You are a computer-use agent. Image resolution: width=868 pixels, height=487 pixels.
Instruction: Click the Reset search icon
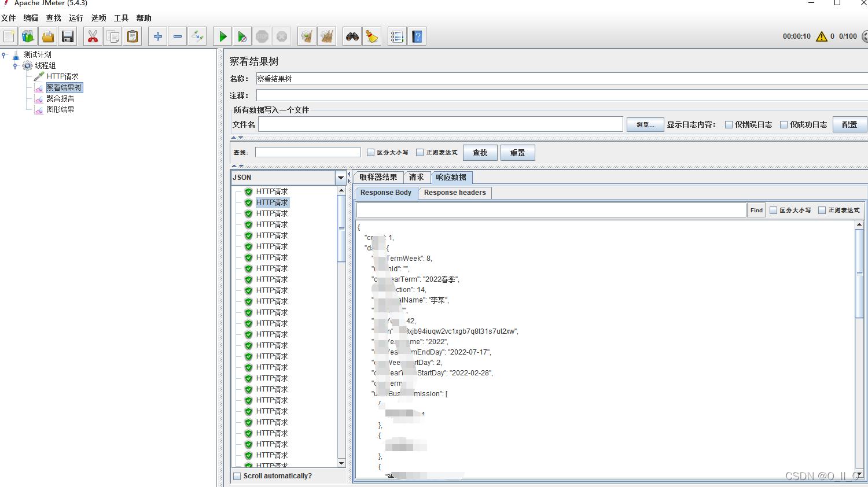pyautogui.click(x=372, y=36)
